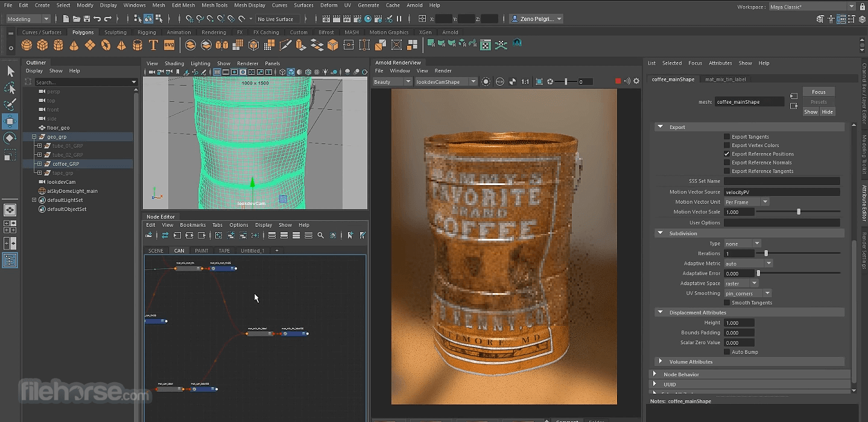Screen dimensions: 868x422
Task: Click the pause rendering icon in status line
Action: 399,19
